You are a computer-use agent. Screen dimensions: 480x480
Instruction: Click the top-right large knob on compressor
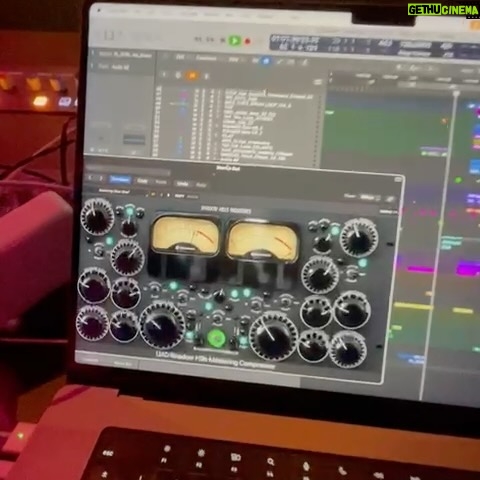(359, 238)
